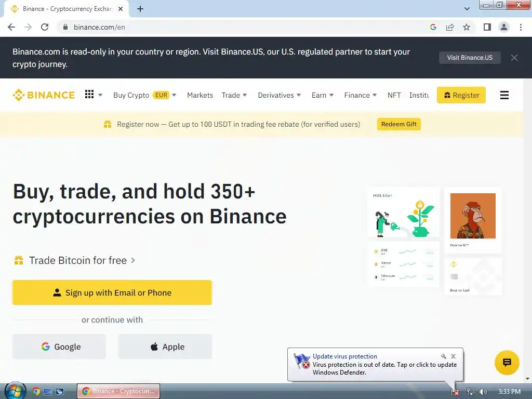Screen dimensions: 532x399
Task: Click the Redeem Gift button
Action: pyautogui.click(x=398, y=124)
